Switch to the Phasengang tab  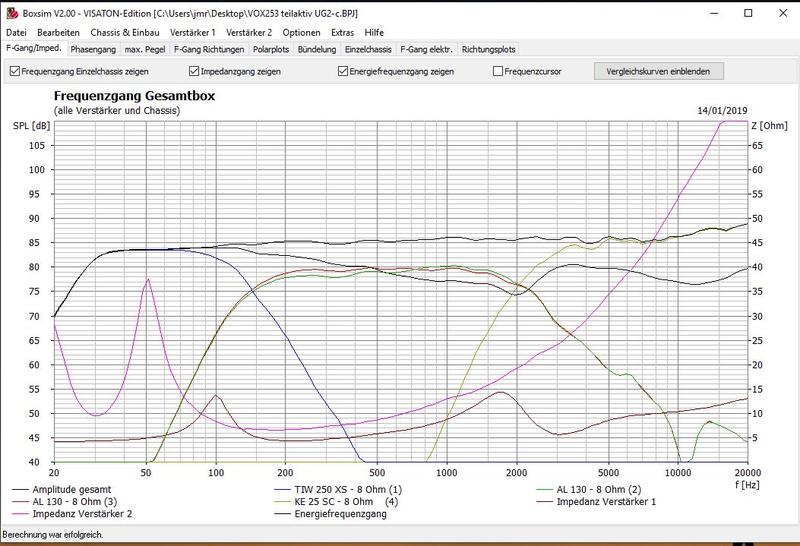(x=93, y=48)
